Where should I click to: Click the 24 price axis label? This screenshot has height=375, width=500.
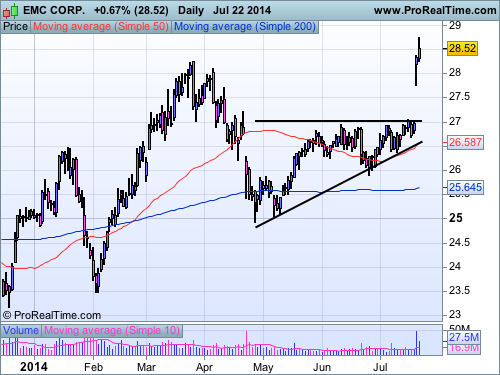455,267
